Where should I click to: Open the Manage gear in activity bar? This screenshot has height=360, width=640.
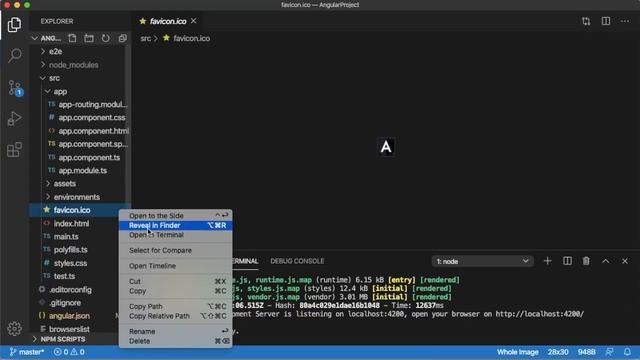[14, 329]
